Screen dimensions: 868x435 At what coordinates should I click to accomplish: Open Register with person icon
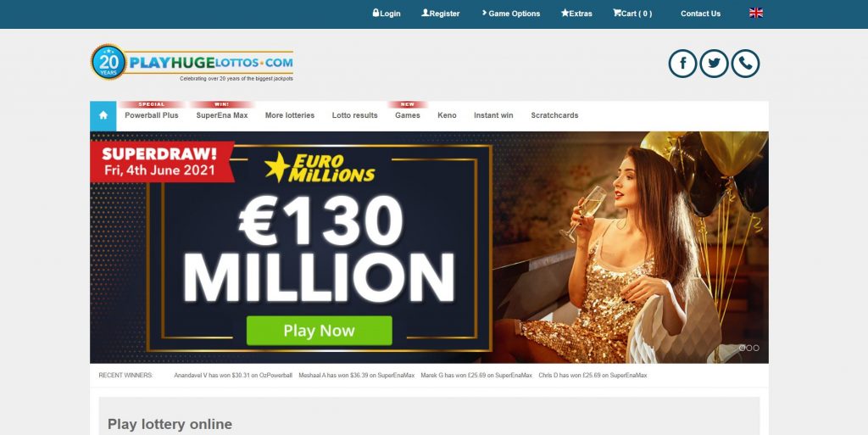coord(441,14)
